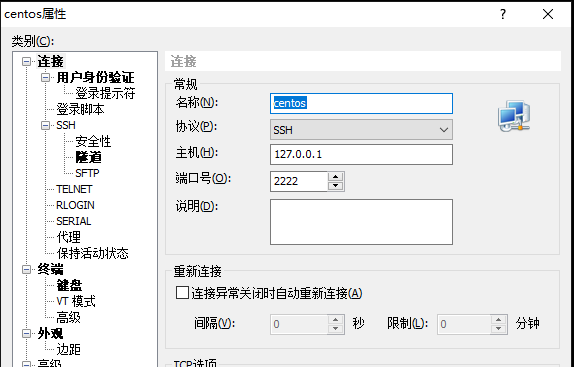Collapse the 用户身份验证 tree node

tap(45, 77)
